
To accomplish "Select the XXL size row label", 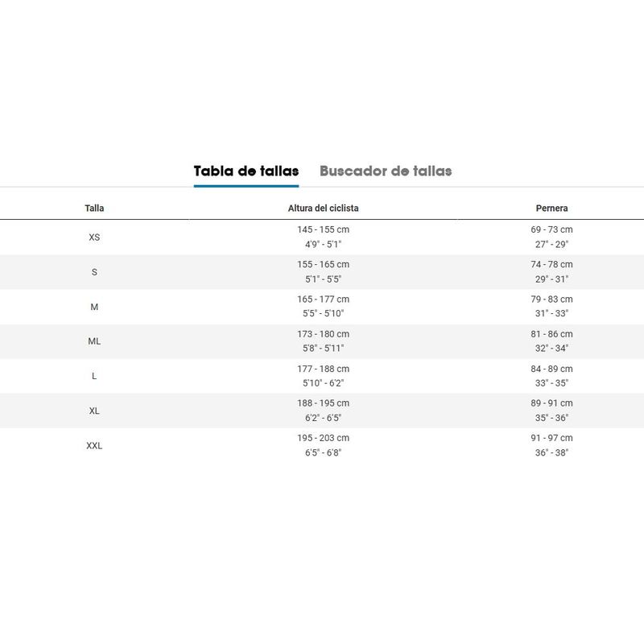I will (x=94, y=445).
